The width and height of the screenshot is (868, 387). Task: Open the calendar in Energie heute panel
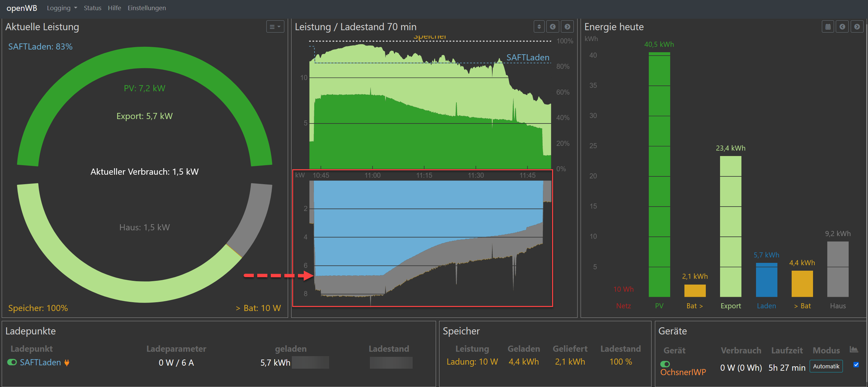[x=828, y=27]
